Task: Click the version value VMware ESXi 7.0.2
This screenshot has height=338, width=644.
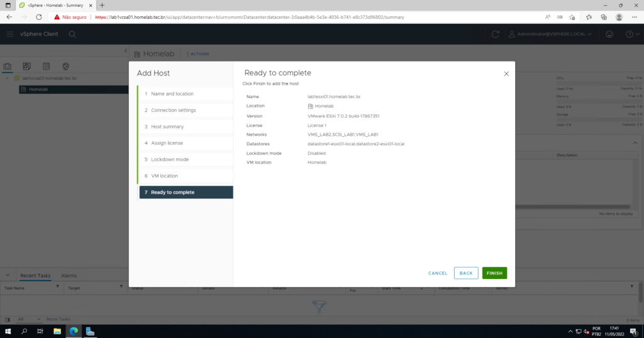Action: 343,116
